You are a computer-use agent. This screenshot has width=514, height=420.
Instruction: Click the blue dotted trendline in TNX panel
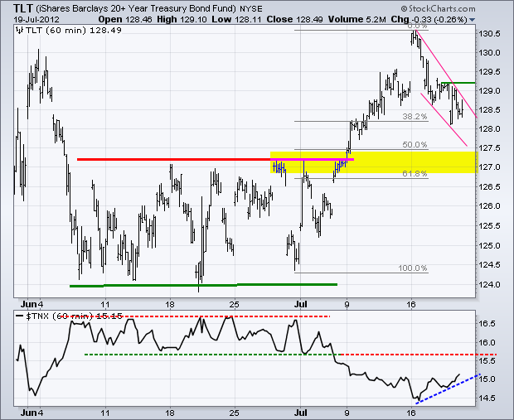tap(449, 389)
